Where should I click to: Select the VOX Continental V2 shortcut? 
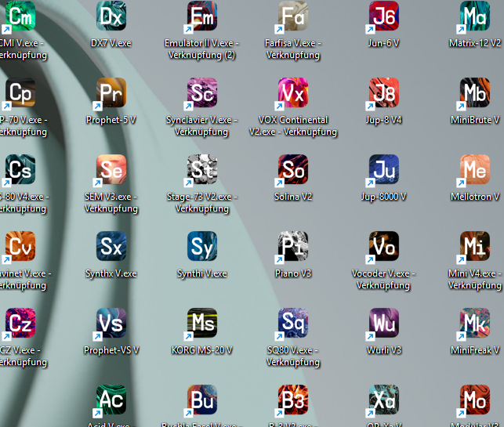coord(293,93)
